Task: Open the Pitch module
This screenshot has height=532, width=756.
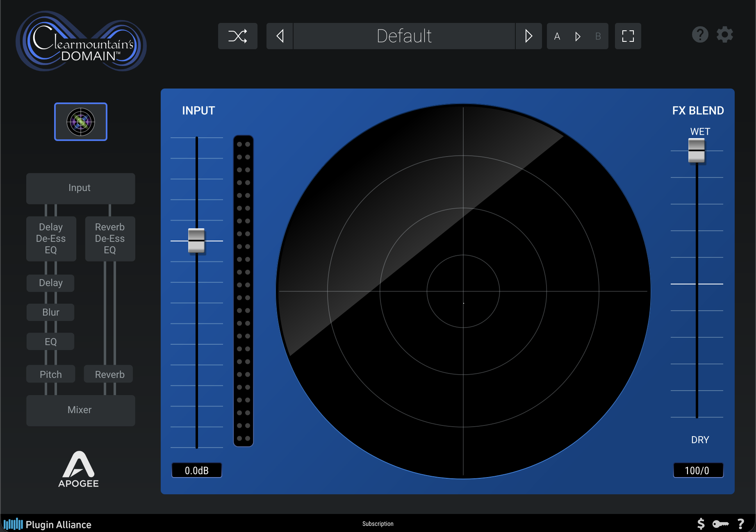Action: tap(51, 374)
